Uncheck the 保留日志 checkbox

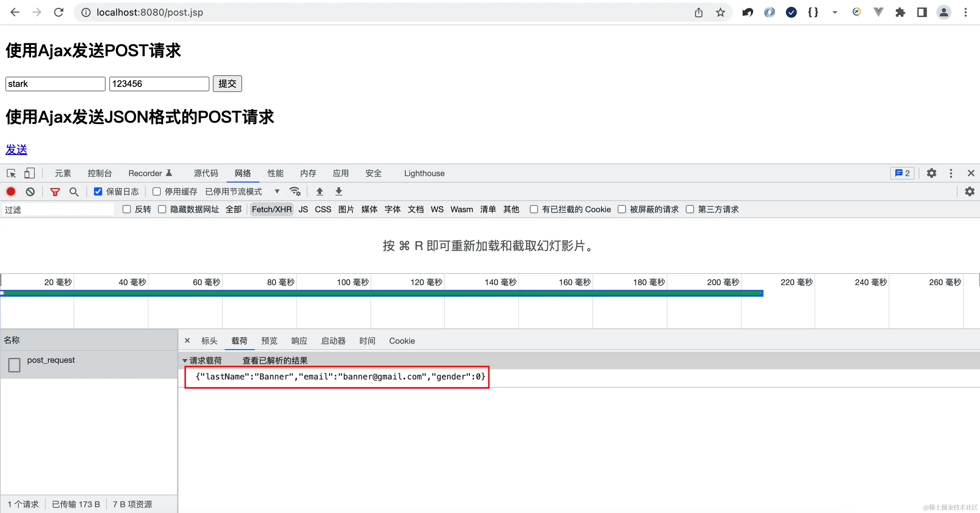98,191
